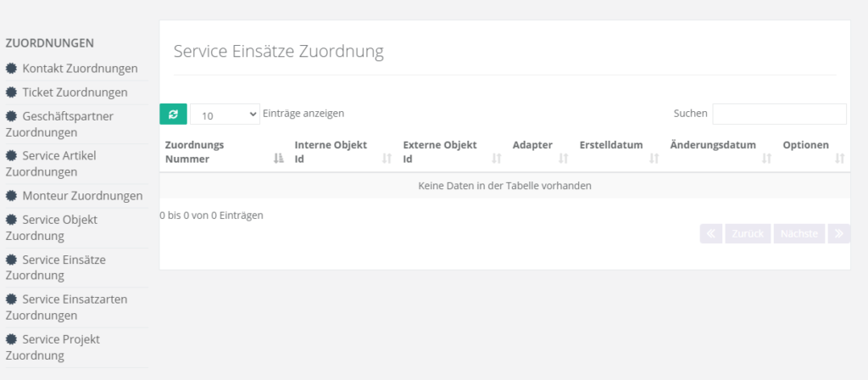Open the entries per page dropdown
The width and height of the screenshot is (868, 380).
point(225,115)
